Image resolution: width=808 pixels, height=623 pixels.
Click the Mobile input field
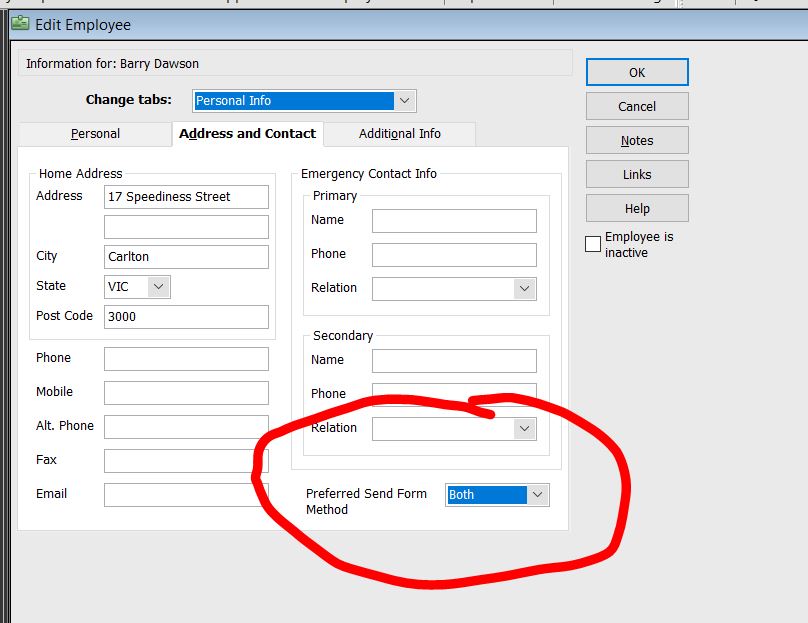click(x=186, y=393)
